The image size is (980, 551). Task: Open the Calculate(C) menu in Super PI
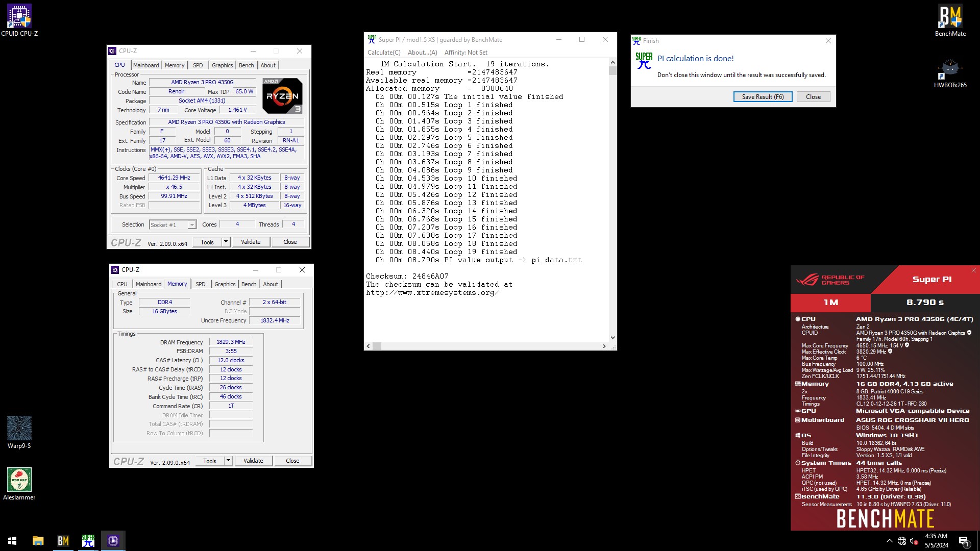tap(384, 52)
